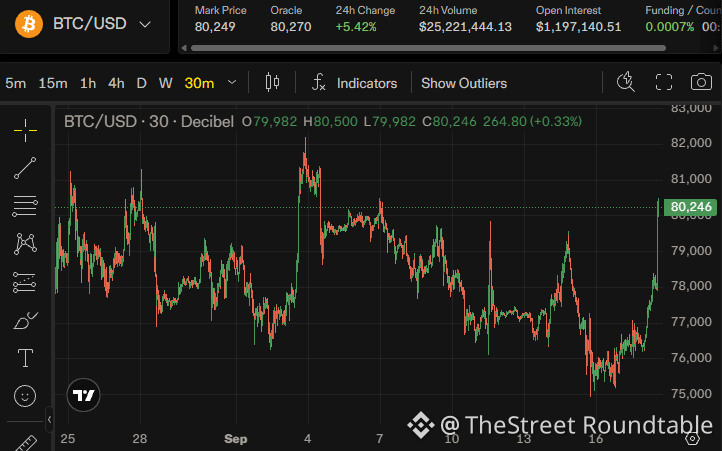
Task: Take a chart snapshot with camera icon
Action: [x=701, y=82]
